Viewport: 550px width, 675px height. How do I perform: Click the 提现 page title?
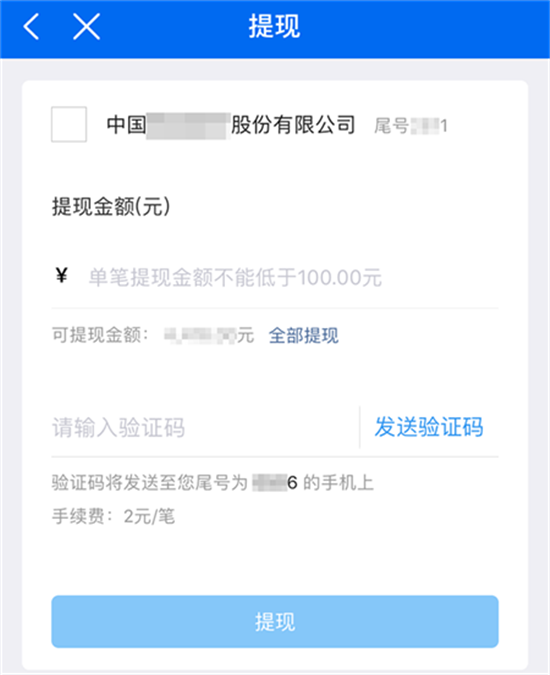click(275, 26)
